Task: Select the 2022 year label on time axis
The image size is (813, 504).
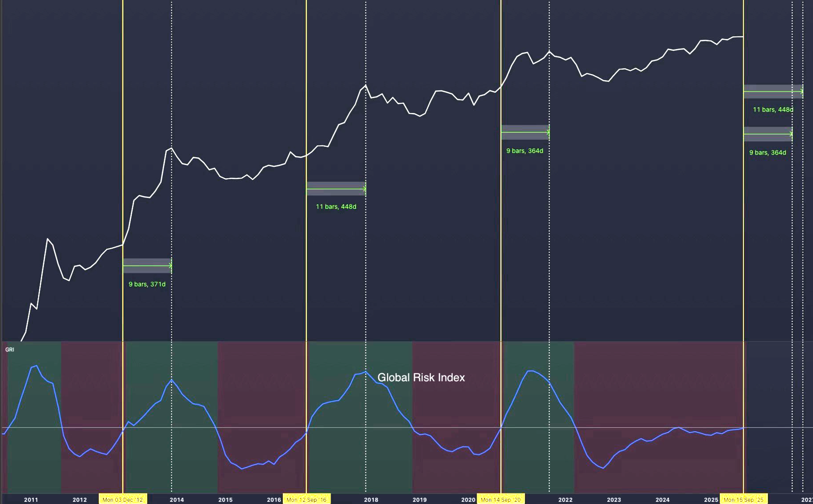Action: [565, 500]
